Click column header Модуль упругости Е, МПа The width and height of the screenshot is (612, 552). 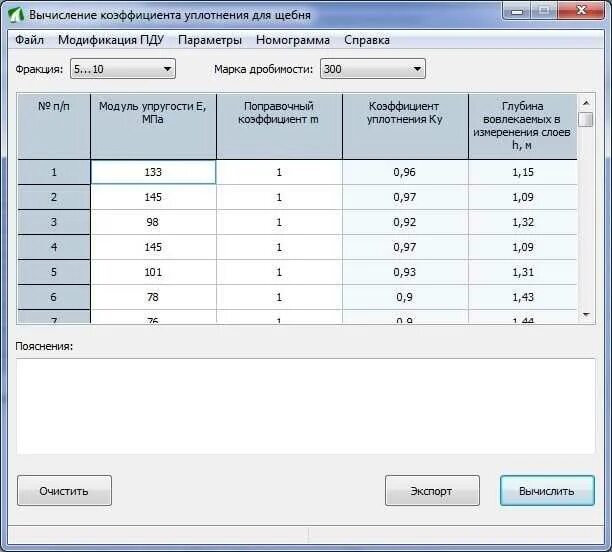pos(153,126)
